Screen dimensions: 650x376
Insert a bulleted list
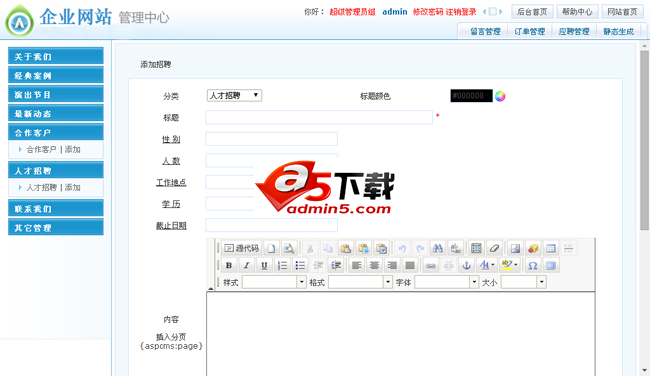point(300,265)
